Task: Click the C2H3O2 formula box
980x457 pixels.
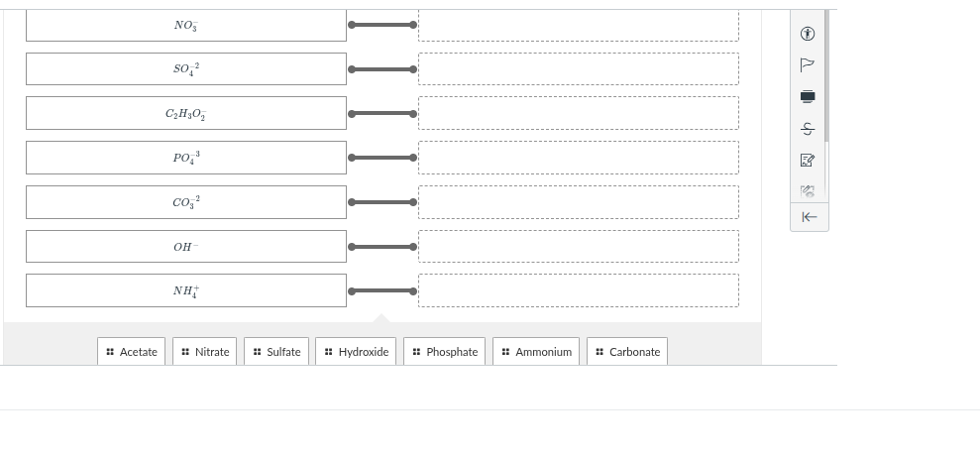Action: (x=186, y=113)
